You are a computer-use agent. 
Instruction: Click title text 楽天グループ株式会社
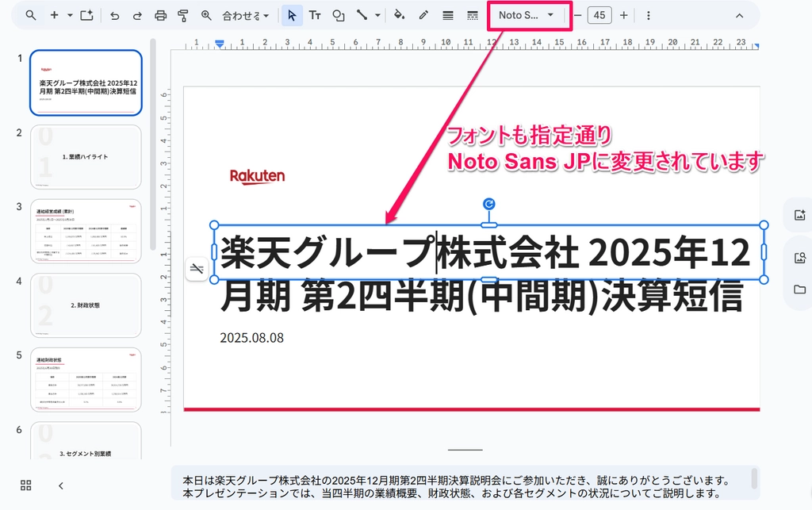pyautogui.click(x=400, y=253)
